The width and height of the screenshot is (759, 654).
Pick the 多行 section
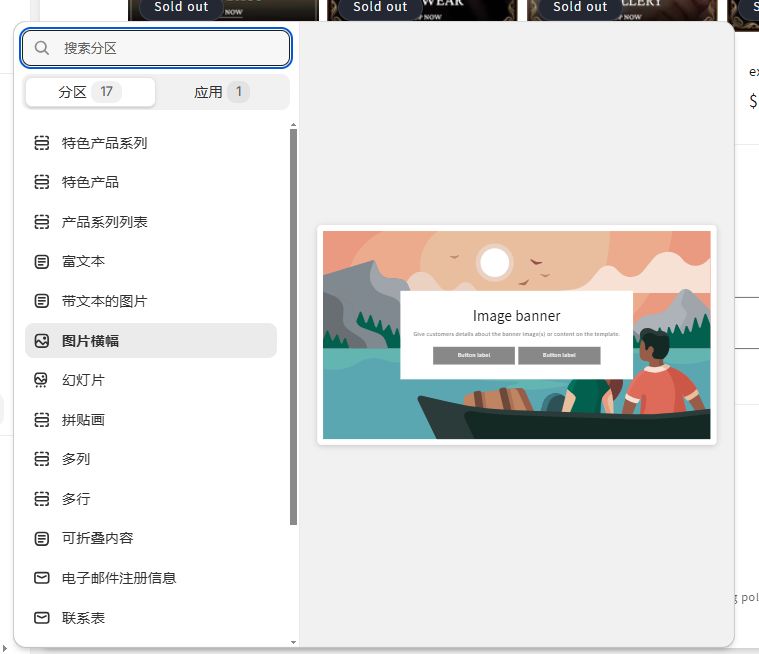pos(151,499)
